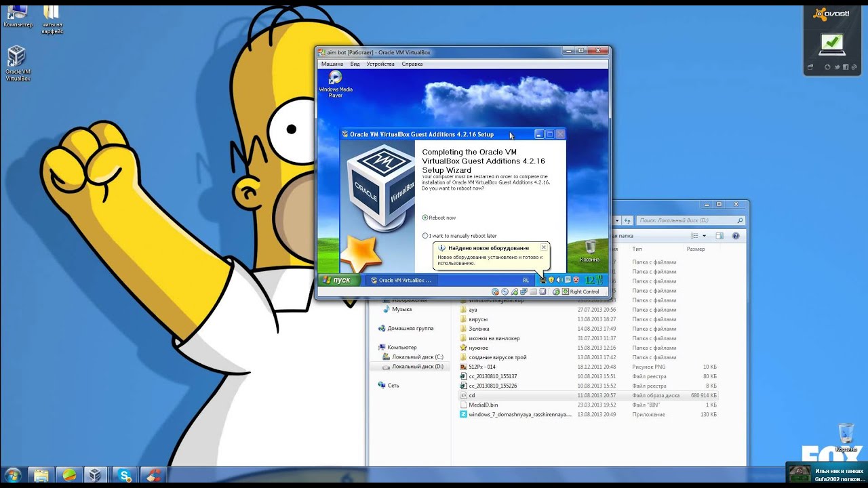The image size is (868, 488).
Task: Click the XP volume speaker tray icon
Action: (559, 280)
